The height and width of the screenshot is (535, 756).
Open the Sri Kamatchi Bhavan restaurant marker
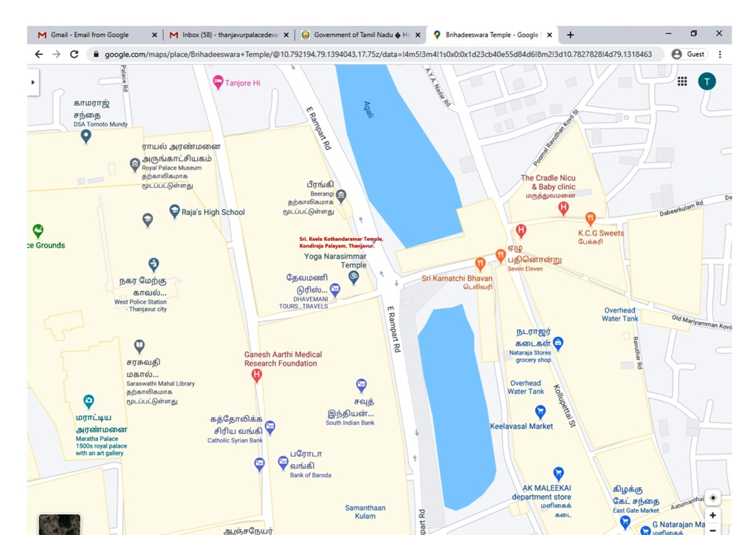[481, 263]
